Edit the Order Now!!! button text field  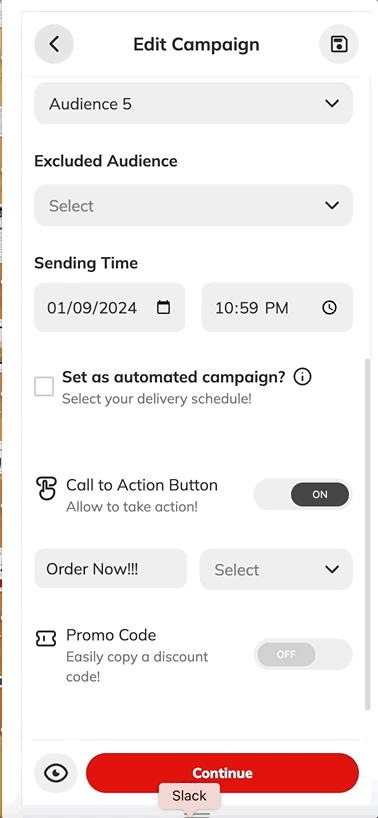111,568
